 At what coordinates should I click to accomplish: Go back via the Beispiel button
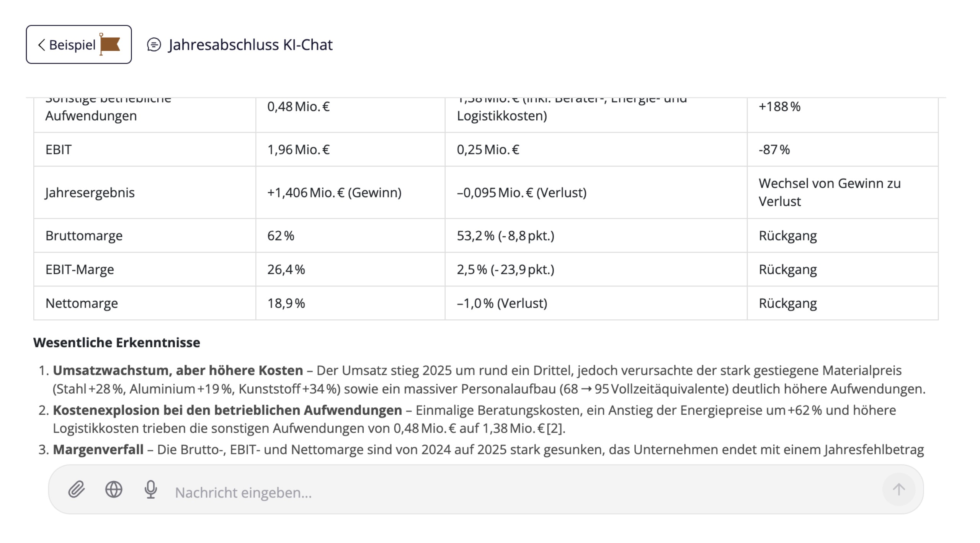[72, 45]
